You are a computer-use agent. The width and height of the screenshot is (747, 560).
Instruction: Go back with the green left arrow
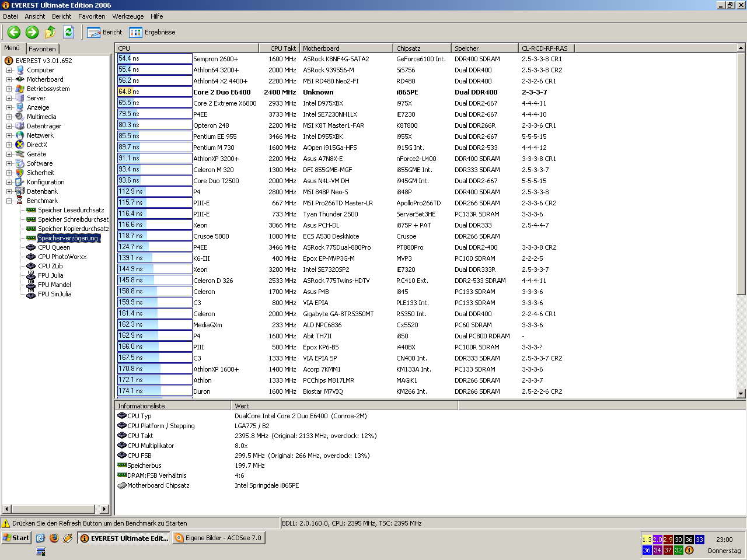(x=14, y=32)
